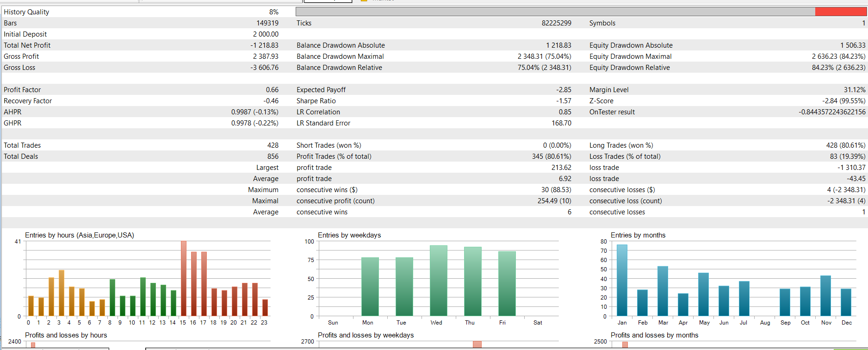Image resolution: width=868 pixels, height=350 pixels.
Task: Click the Average loss trade value -43.45
Action: point(856,179)
